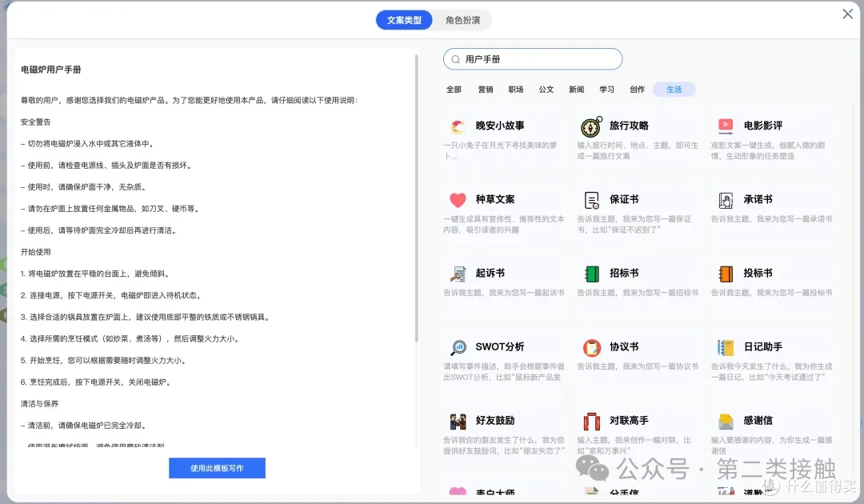
Task: Select the 生活 category filter
Action: 674,90
